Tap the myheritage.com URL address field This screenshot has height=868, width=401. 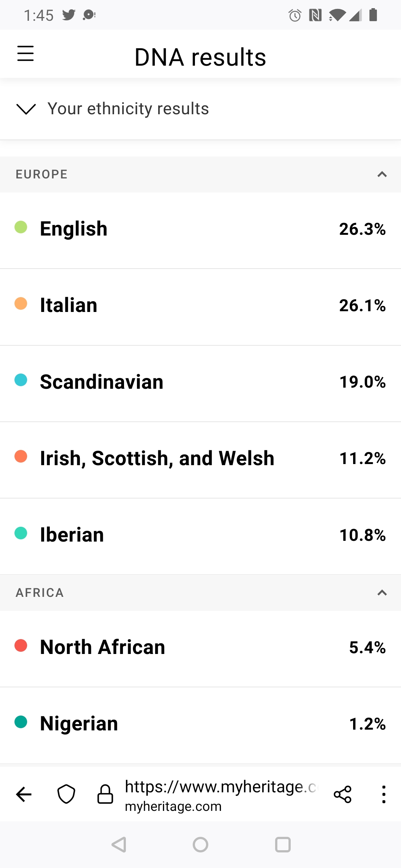tap(221, 795)
